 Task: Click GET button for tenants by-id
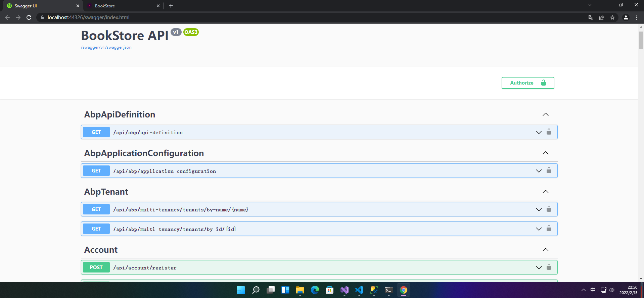pos(96,229)
